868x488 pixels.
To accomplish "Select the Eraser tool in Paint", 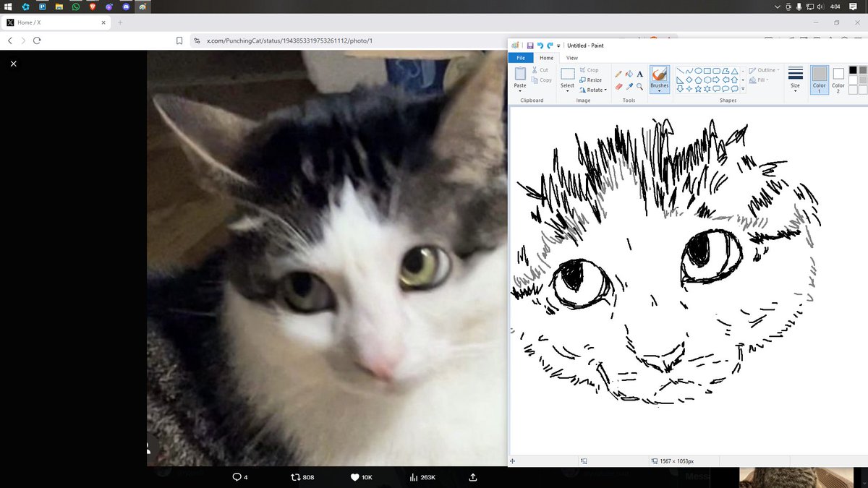I will coord(618,87).
